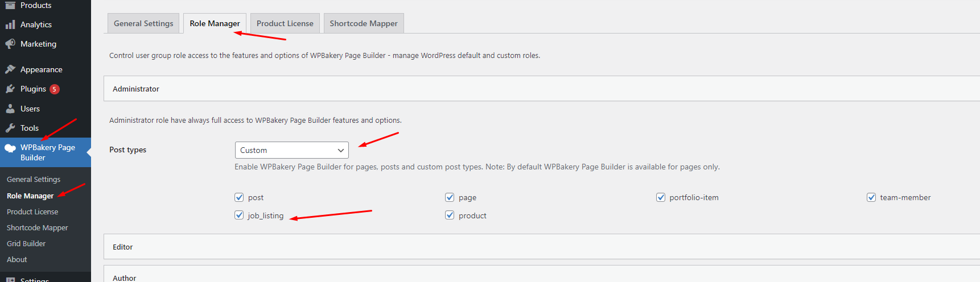
Task: Uncheck the page checkbox
Action: pos(450,197)
